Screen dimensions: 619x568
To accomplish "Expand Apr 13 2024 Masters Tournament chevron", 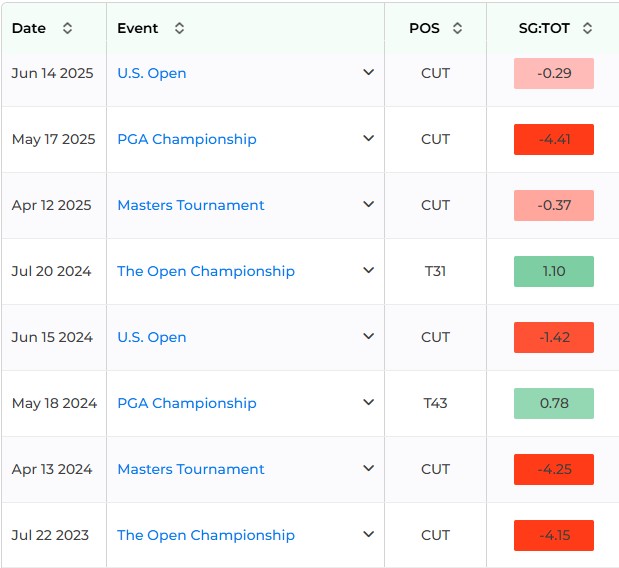I will [x=368, y=468].
